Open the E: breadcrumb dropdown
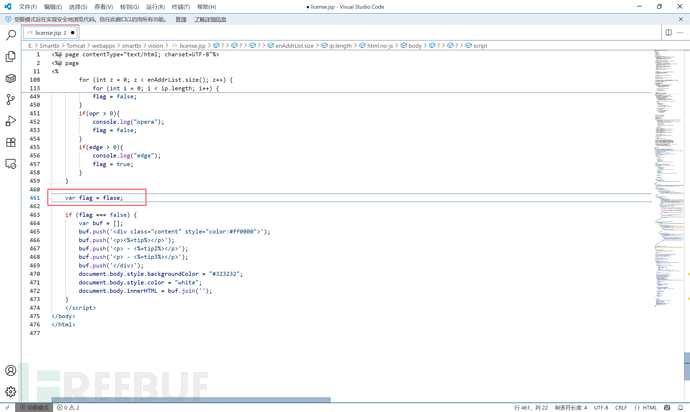This screenshot has width=690, height=412. (x=30, y=45)
